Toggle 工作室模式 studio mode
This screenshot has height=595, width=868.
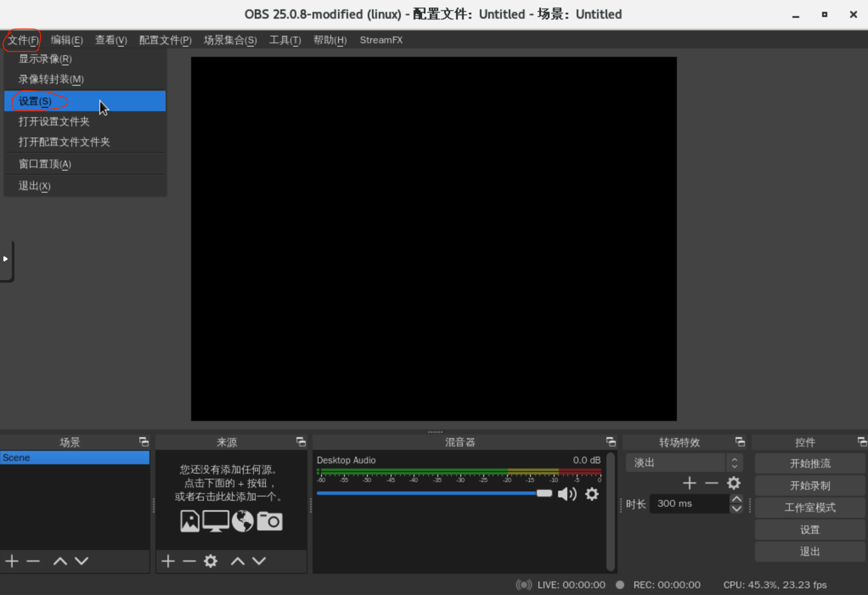tap(810, 508)
